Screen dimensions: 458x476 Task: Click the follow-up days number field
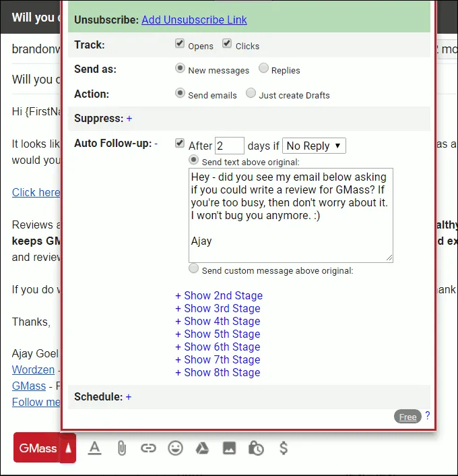pyautogui.click(x=229, y=146)
